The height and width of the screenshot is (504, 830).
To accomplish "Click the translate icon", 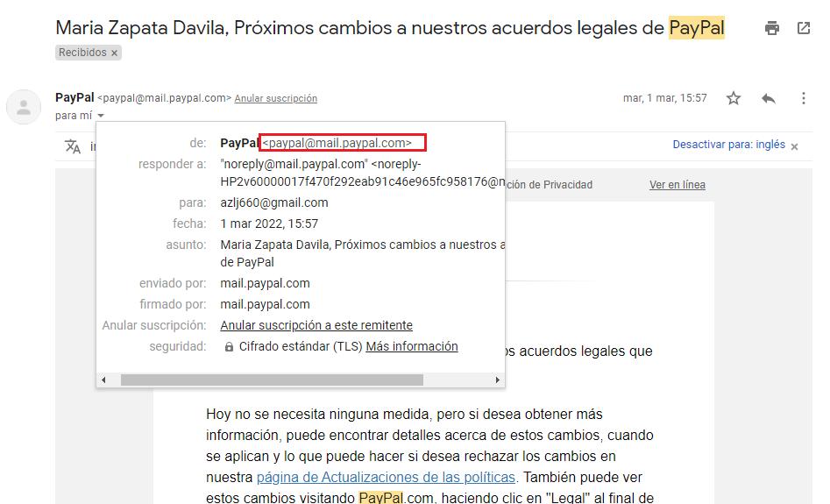I will 73,146.
